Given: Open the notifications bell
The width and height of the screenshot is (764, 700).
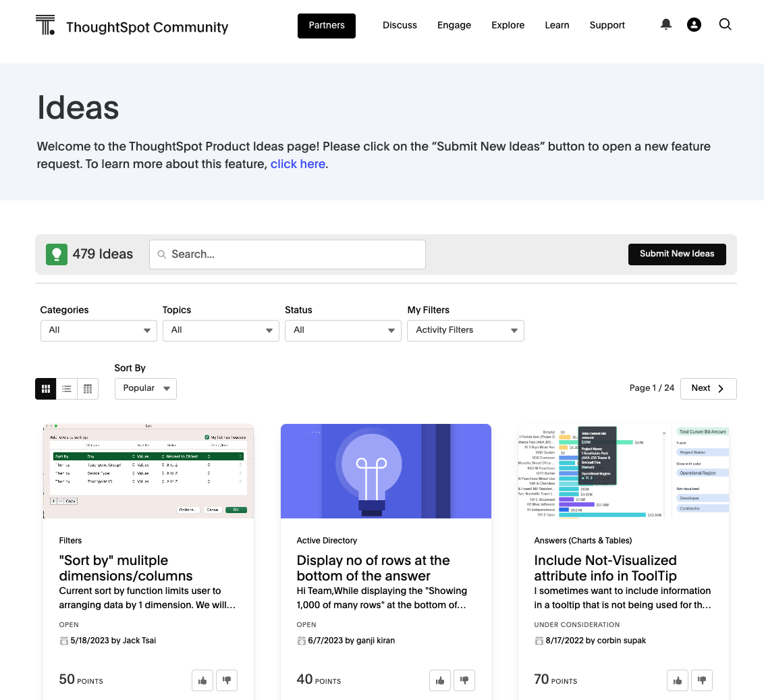Looking at the screenshot, I should (665, 24).
